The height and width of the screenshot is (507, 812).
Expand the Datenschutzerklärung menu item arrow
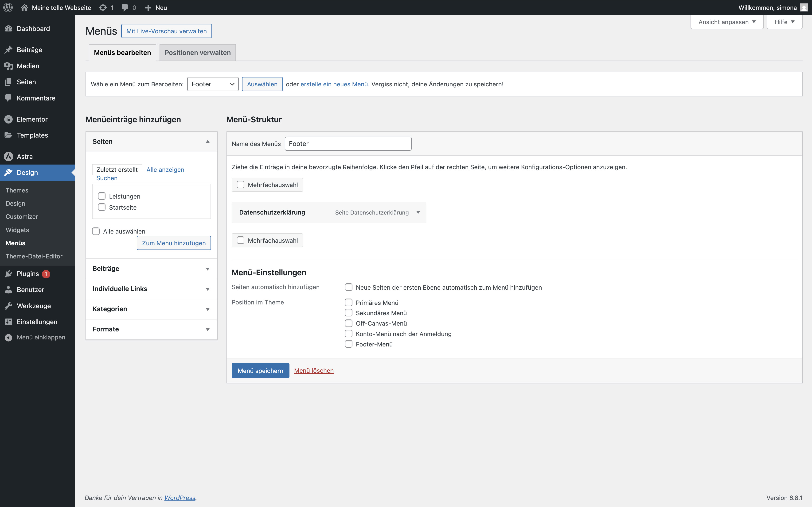coord(418,212)
